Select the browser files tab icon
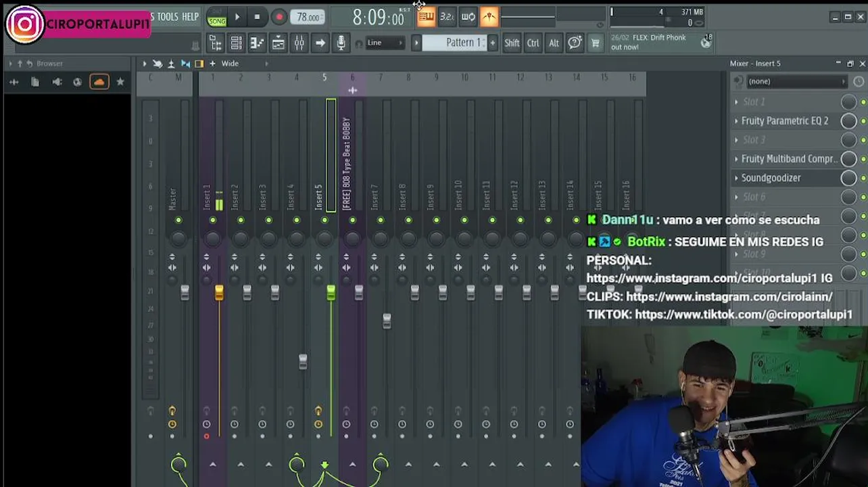This screenshot has width=868, height=487. (35, 82)
